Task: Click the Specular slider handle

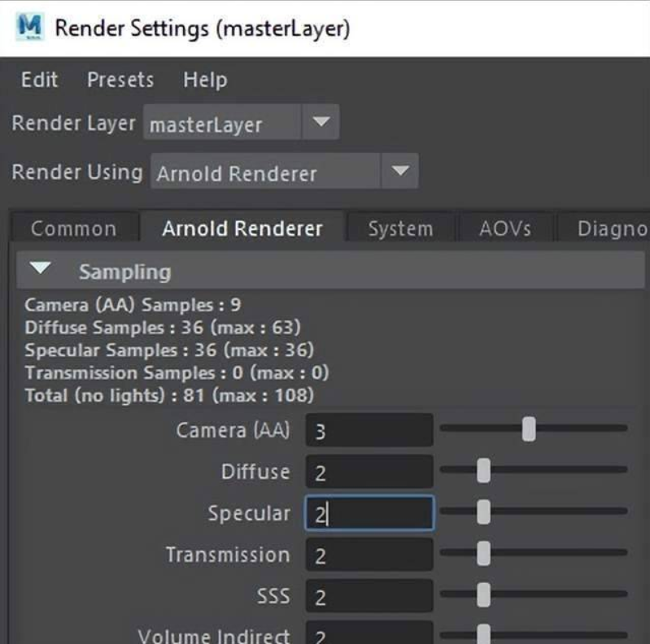Action: pos(483,512)
